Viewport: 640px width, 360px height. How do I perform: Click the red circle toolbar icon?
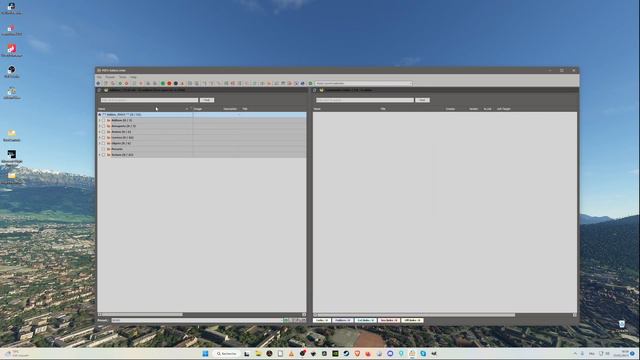pos(169,83)
